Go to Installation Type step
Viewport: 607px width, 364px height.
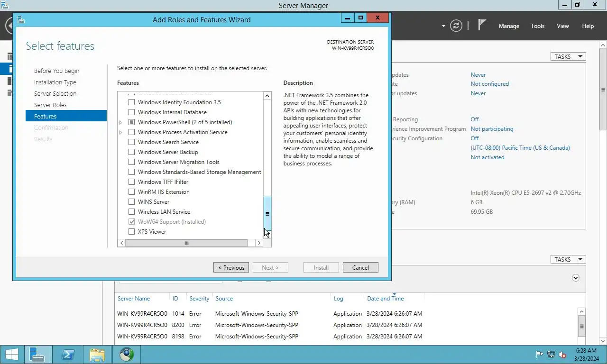point(55,82)
